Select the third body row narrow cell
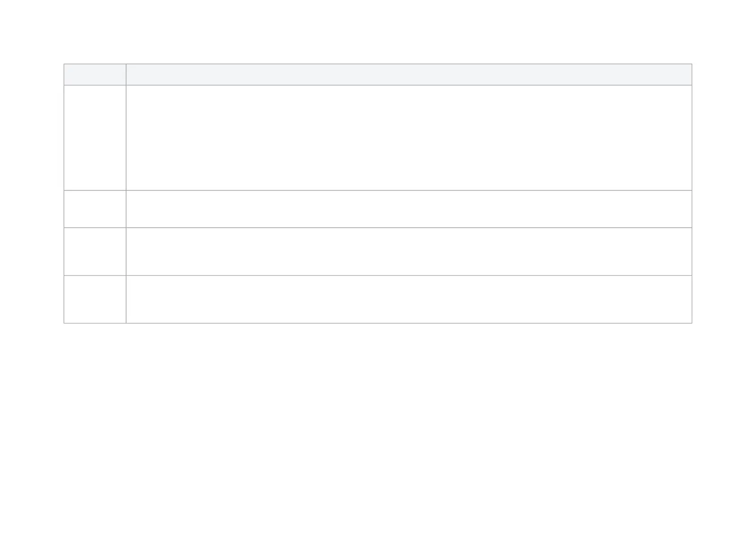 coord(95,252)
